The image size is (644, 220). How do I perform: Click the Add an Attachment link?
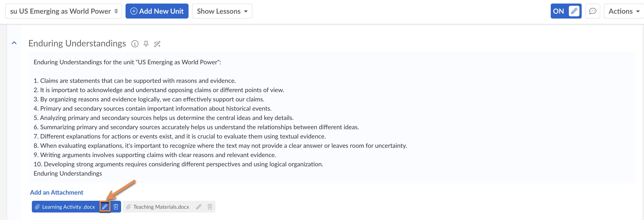click(57, 192)
